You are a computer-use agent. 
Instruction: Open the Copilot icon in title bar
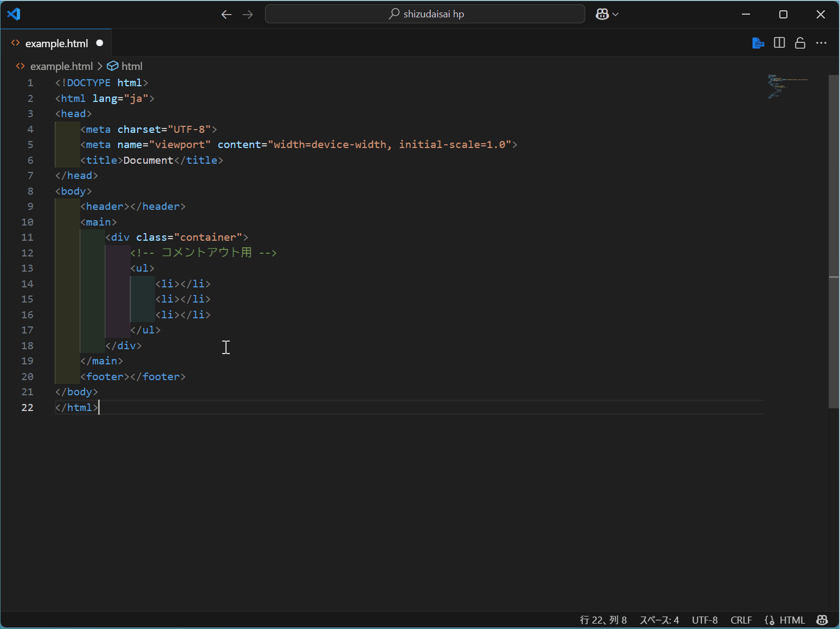[602, 15]
